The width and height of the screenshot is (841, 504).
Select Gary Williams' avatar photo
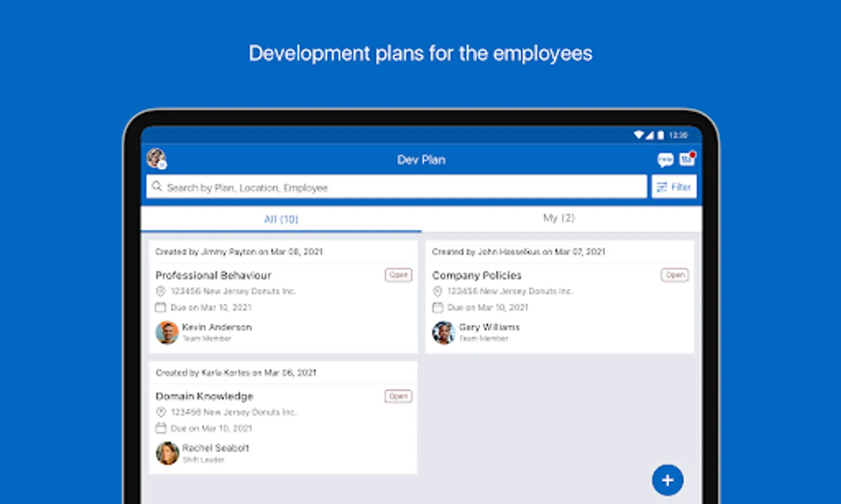[x=444, y=333]
